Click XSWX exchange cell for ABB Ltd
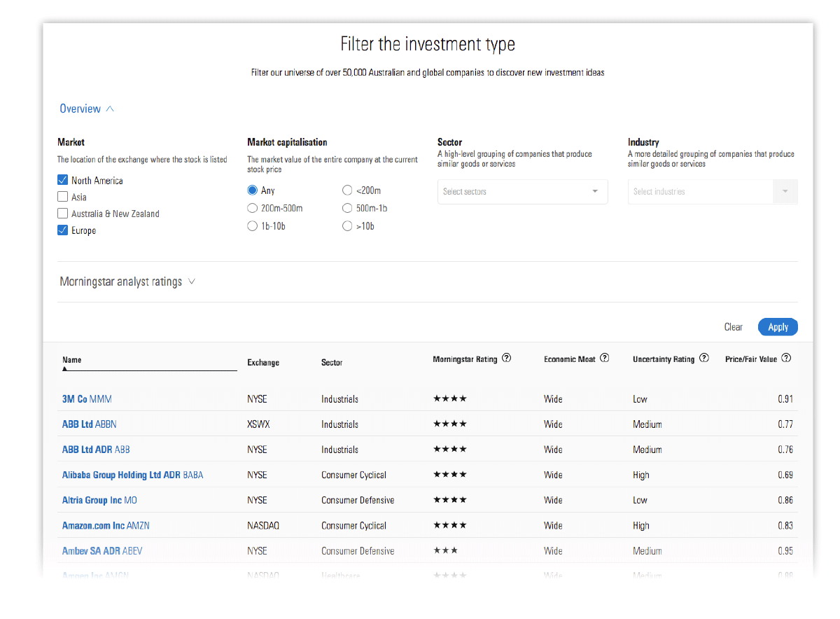This screenshot has height=619, width=840. click(x=258, y=424)
